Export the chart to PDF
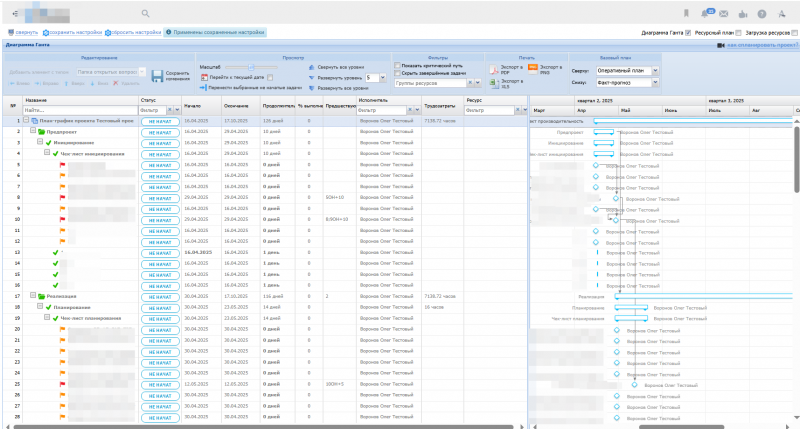This screenshot has width=800, height=429. tap(495, 69)
